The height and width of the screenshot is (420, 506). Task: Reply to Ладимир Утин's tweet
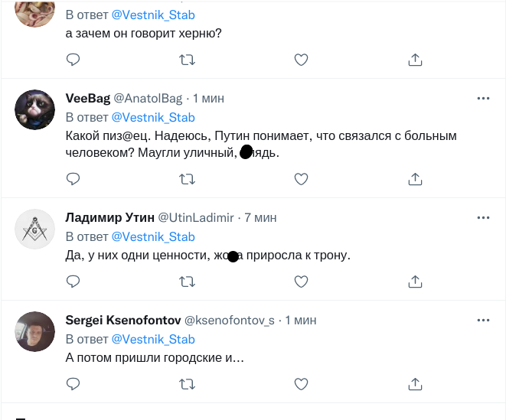coord(73,282)
